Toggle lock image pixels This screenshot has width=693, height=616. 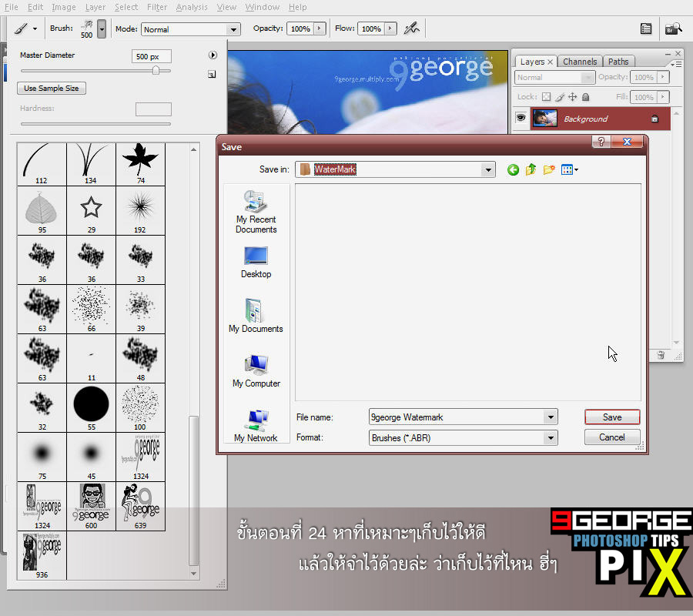click(x=560, y=97)
